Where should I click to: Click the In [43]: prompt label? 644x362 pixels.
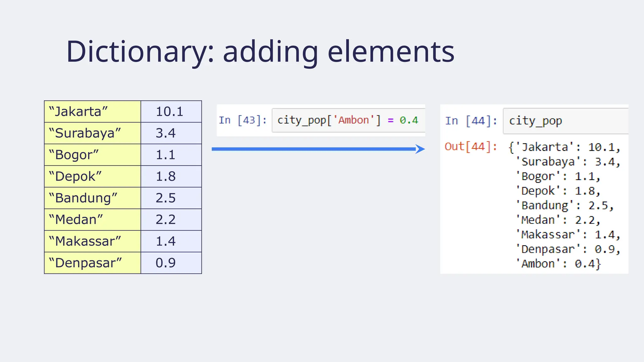(243, 120)
